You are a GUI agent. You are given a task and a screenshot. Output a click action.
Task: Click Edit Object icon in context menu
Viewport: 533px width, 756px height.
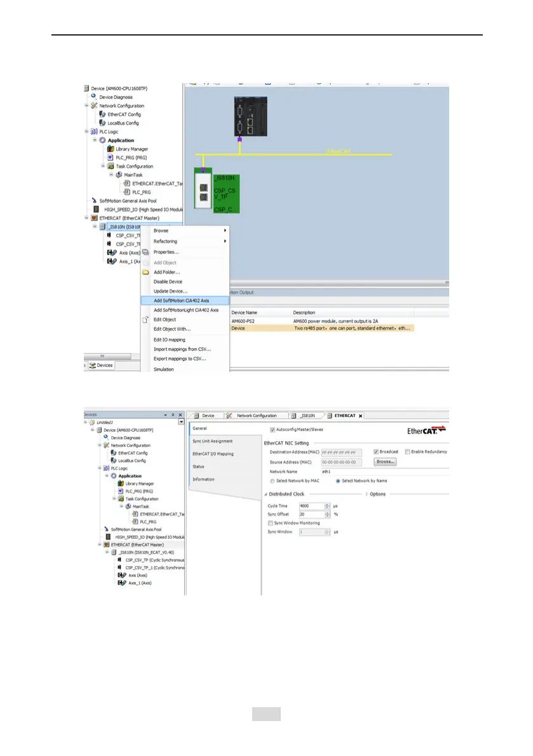[145, 320]
